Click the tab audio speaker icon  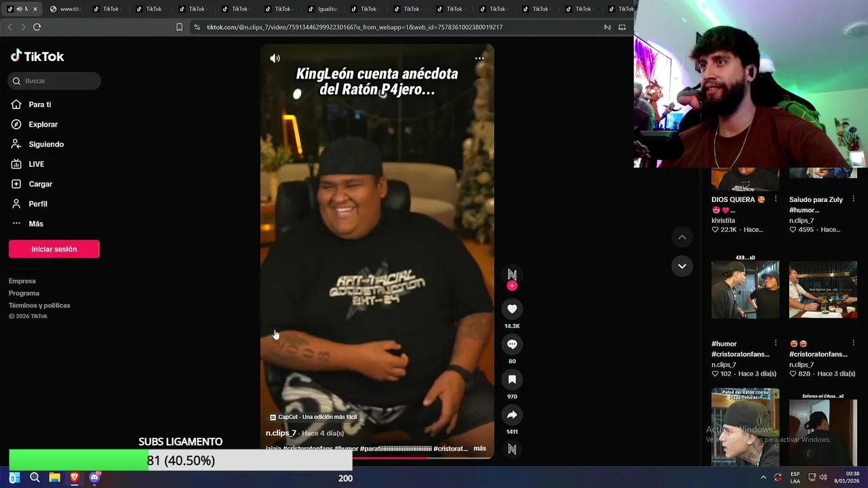point(19,9)
